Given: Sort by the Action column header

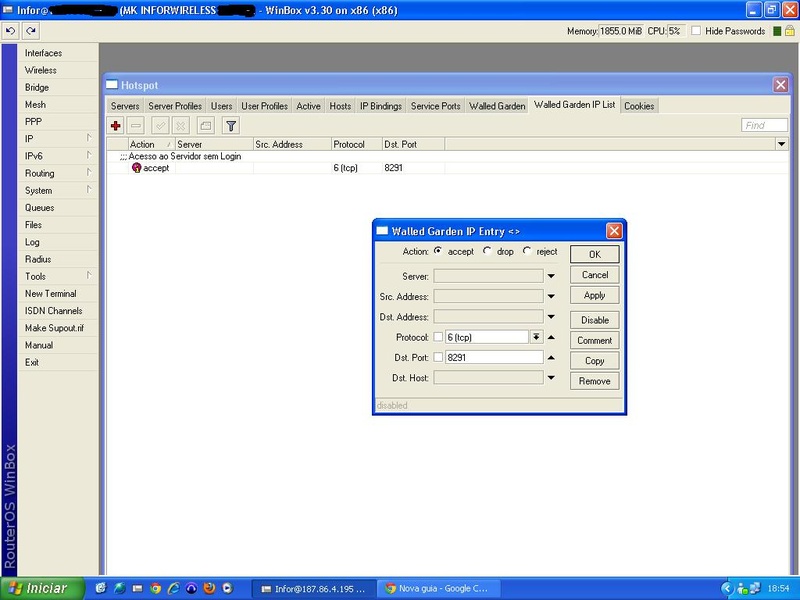Looking at the screenshot, I should (151, 144).
